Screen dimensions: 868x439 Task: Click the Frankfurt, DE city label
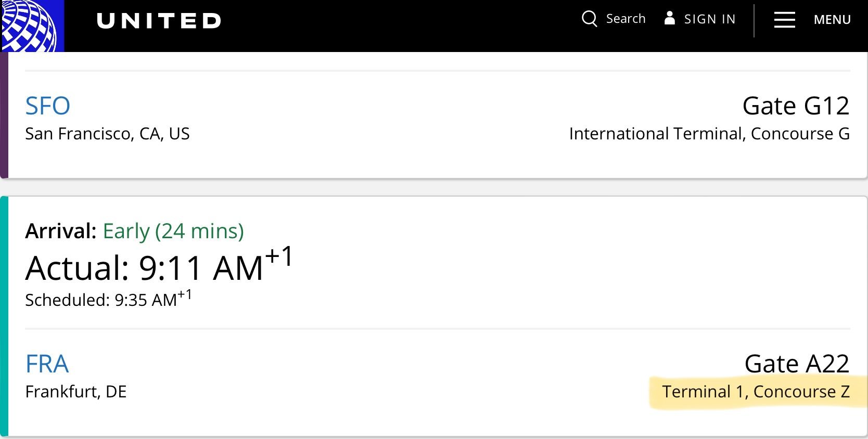click(x=76, y=392)
